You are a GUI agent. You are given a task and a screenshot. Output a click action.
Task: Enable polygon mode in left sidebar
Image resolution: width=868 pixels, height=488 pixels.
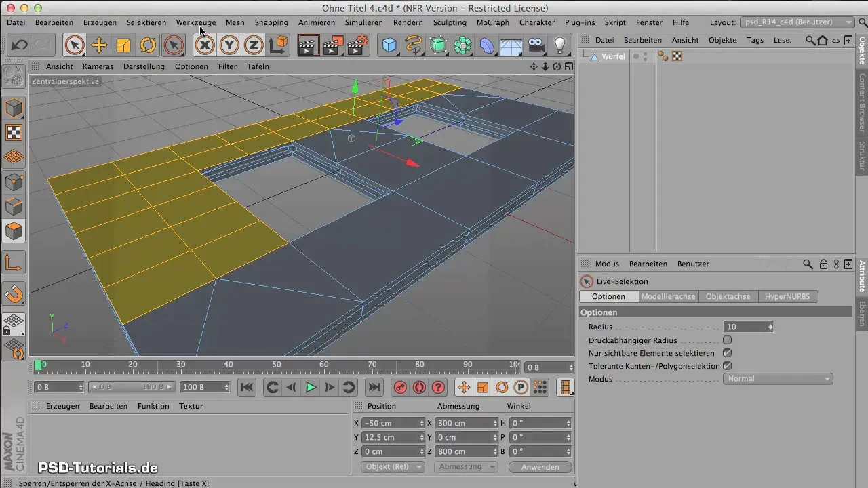[14, 231]
